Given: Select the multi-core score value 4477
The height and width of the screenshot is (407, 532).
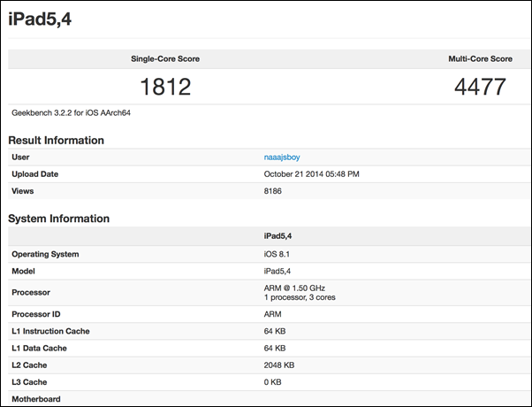Looking at the screenshot, I should coord(480,87).
